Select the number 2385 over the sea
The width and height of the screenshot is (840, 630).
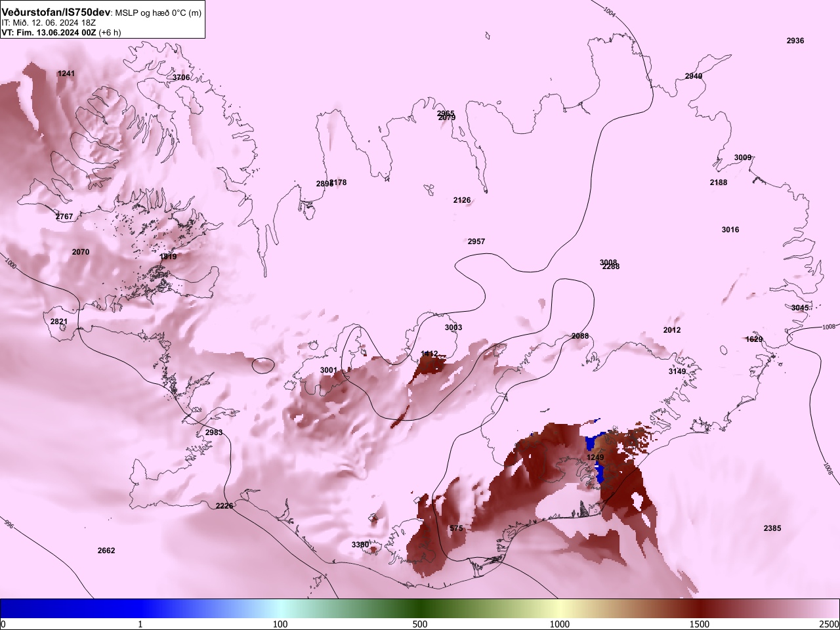(x=772, y=528)
